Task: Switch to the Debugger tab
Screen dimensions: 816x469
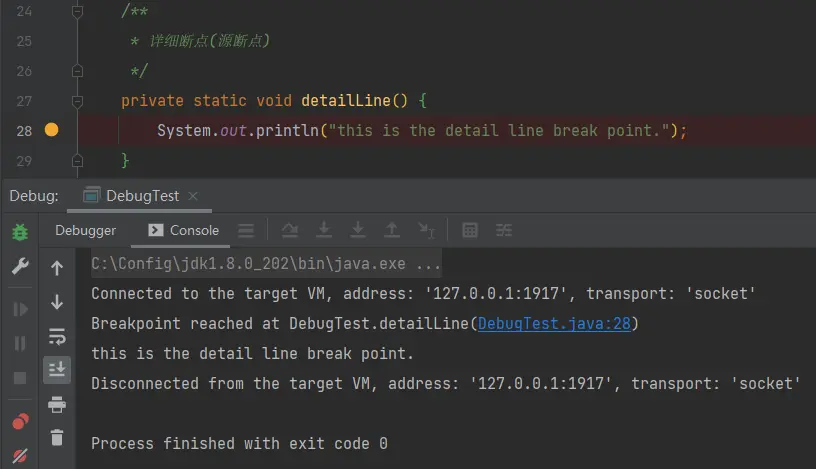Action: (85, 230)
